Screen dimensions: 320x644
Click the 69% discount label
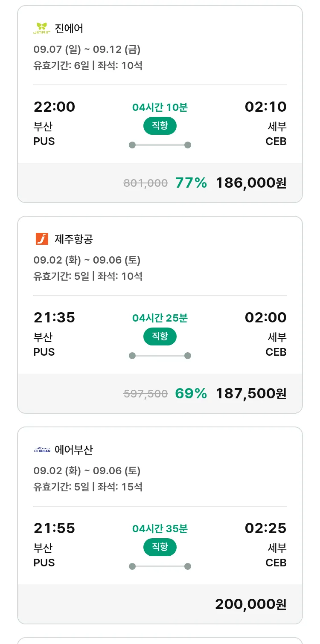pos(191,394)
